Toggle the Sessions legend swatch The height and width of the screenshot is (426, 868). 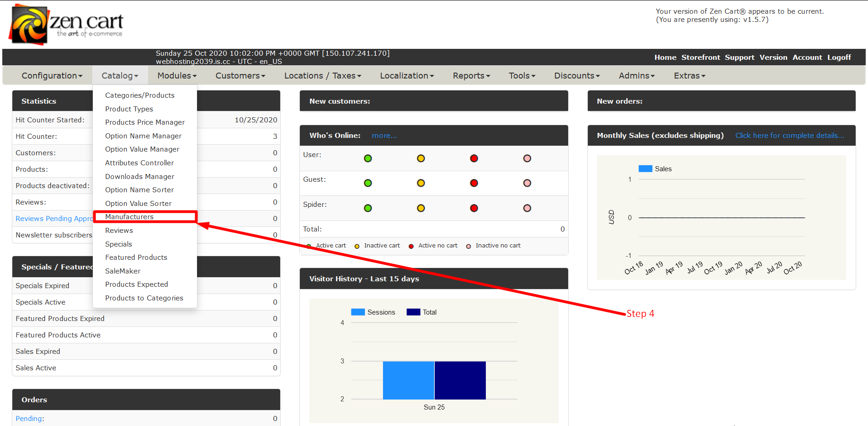358,312
